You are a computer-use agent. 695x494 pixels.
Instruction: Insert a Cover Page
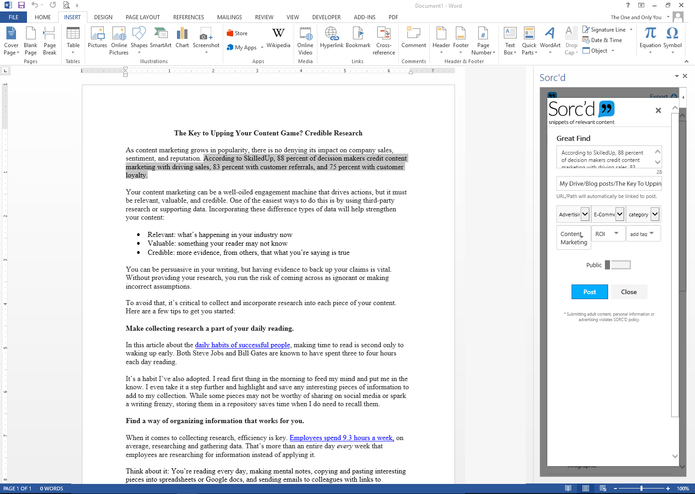[x=11, y=40]
